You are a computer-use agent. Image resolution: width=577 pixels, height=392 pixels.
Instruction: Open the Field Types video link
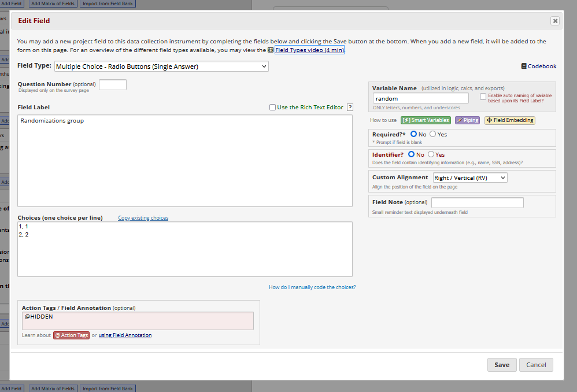coord(309,50)
